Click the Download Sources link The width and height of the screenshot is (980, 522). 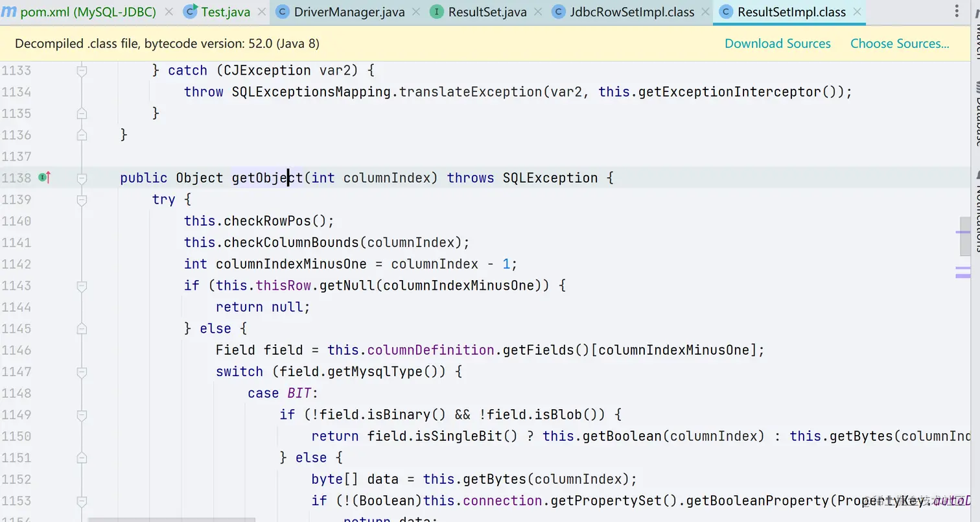(777, 43)
